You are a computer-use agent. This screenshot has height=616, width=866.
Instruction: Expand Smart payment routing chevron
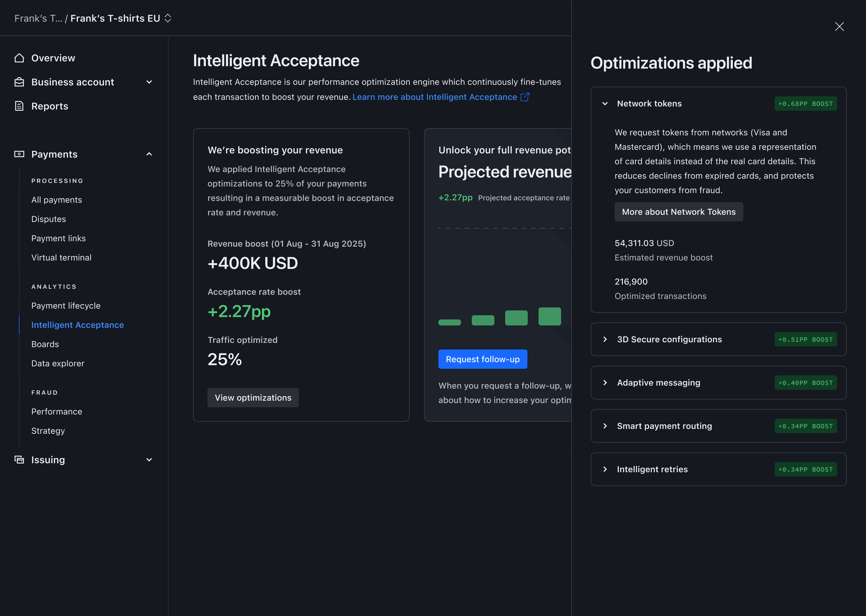[605, 426]
